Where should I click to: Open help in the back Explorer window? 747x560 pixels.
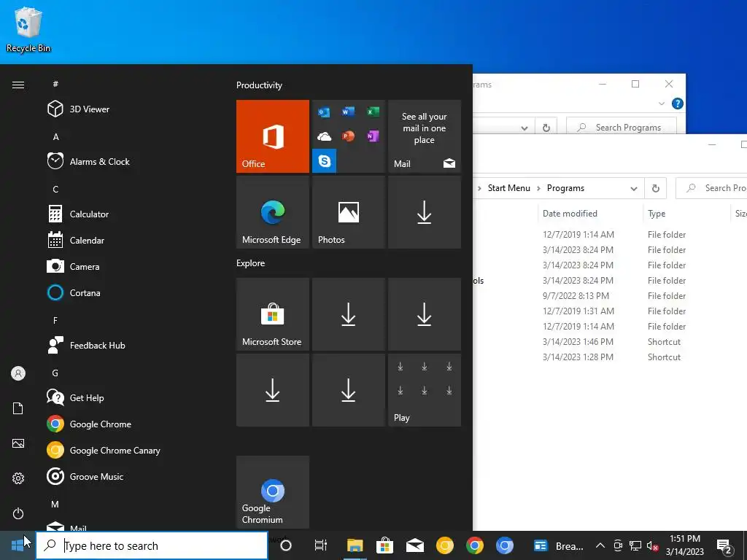[x=678, y=104]
